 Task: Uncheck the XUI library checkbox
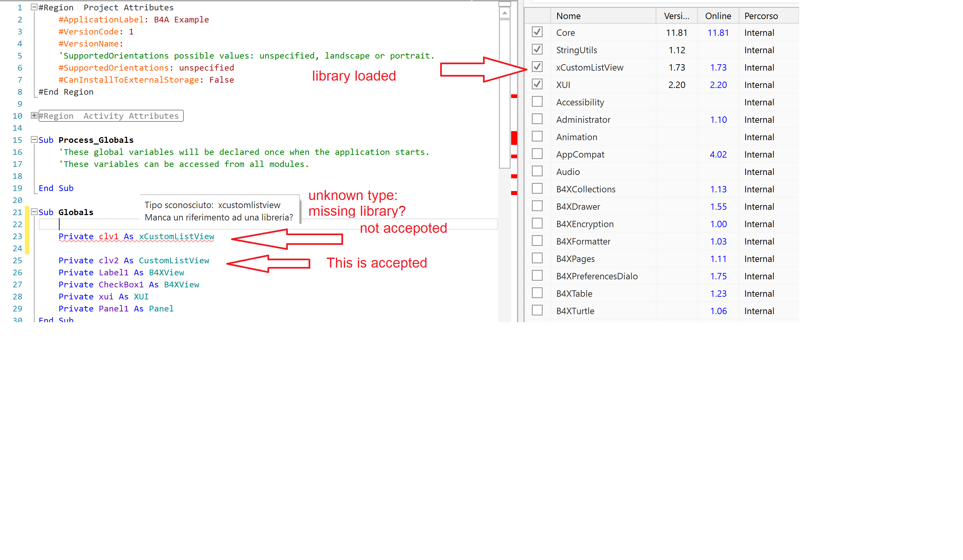[x=537, y=84]
